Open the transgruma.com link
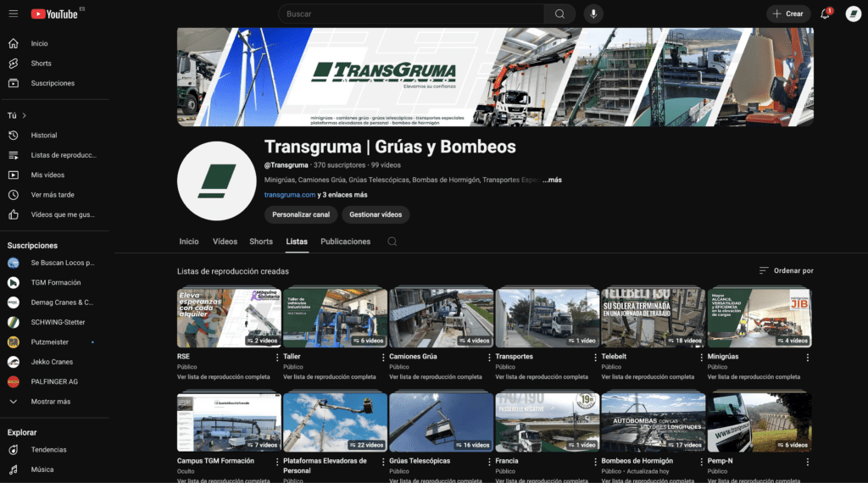Image resolution: width=868 pixels, height=483 pixels. [x=290, y=195]
